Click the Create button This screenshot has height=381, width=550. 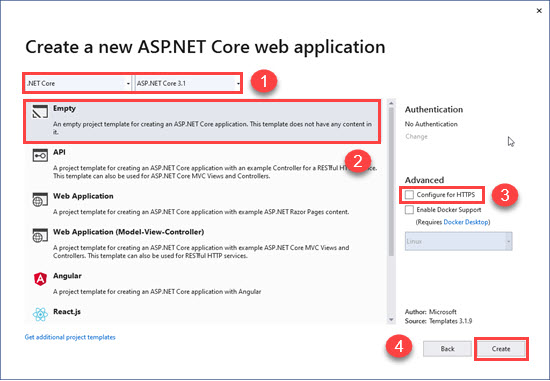[x=501, y=349]
